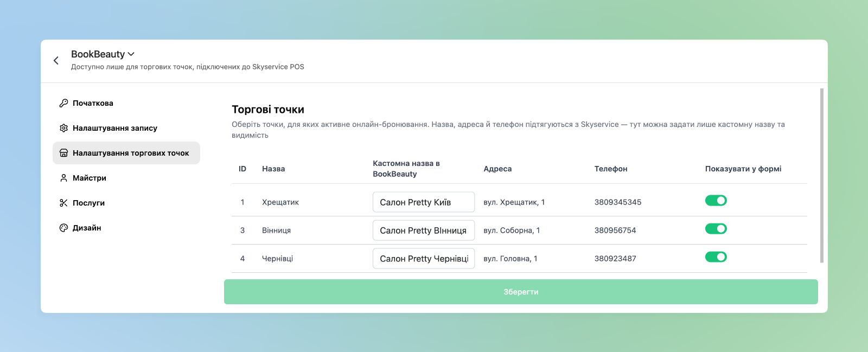Click the Зберегти button
868x352 pixels.
[x=521, y=292]
